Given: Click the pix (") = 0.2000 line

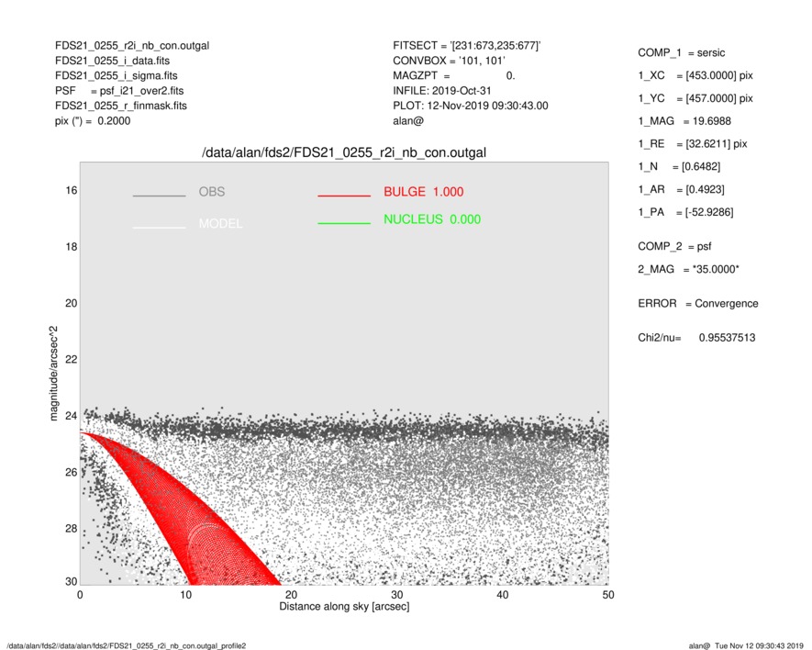Looking at the screenshot, I should pyautogui.click(x=93, y=121).
